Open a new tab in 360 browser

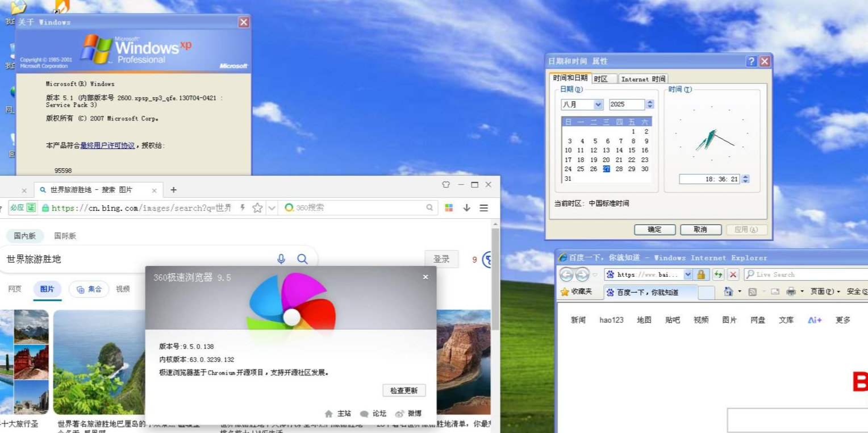click(x=174, y=190)
